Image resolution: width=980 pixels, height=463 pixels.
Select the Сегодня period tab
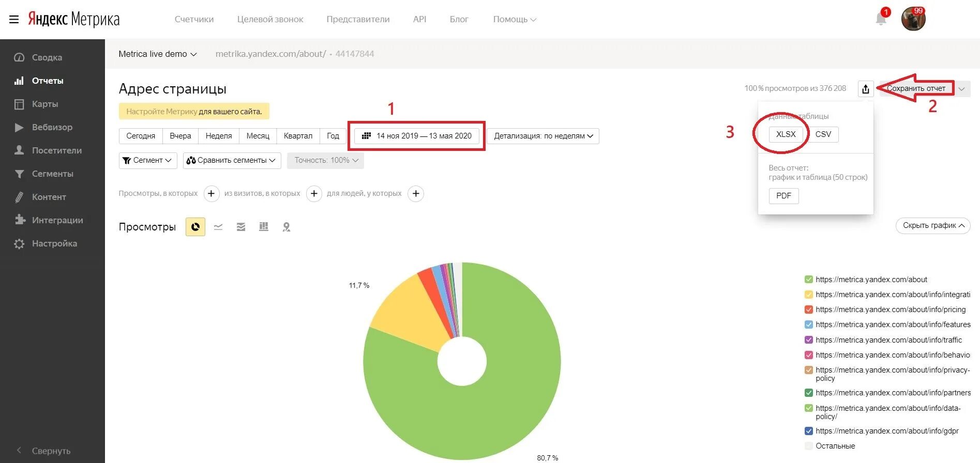(x=141, y=136)
